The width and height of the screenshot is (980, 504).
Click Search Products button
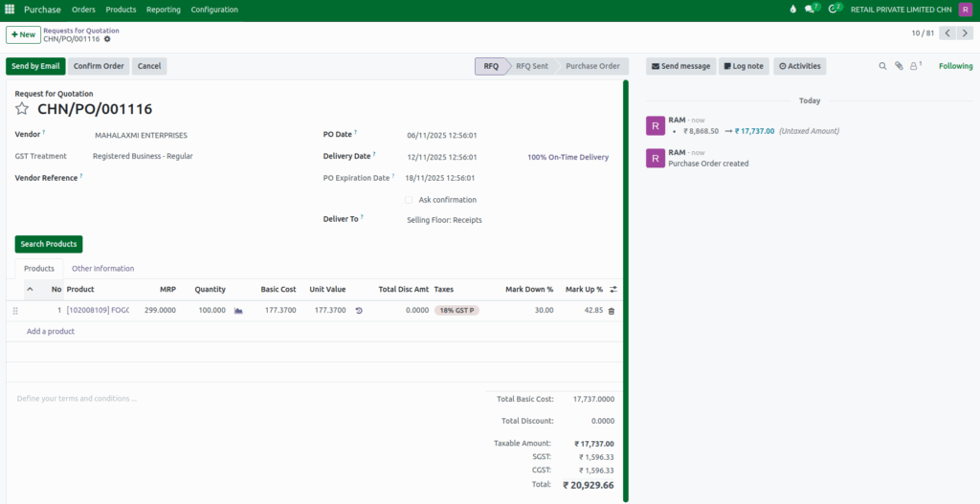[x=49, y=244]
